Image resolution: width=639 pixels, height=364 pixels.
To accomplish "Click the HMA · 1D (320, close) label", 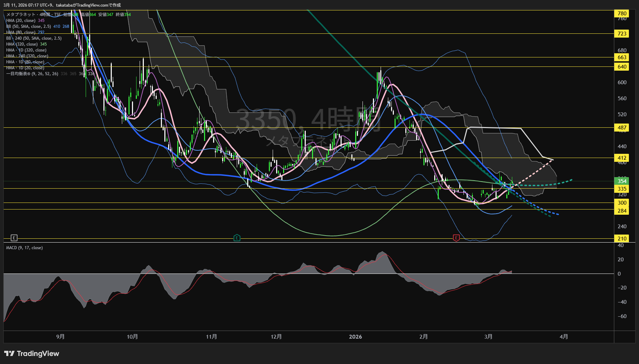I will [26, 50].
